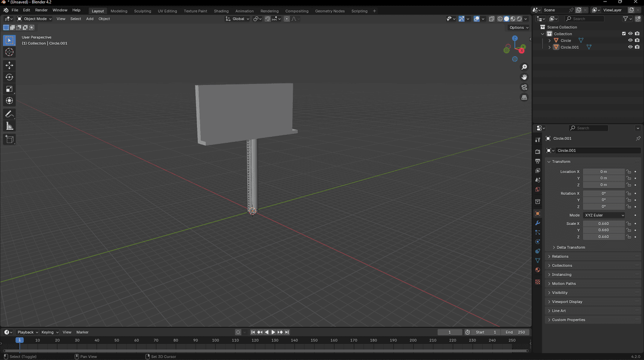The width and height of the screenshot is (644, 360).
Task: Toggle viewport visibility of Circle.001
Action: (630, 47)
